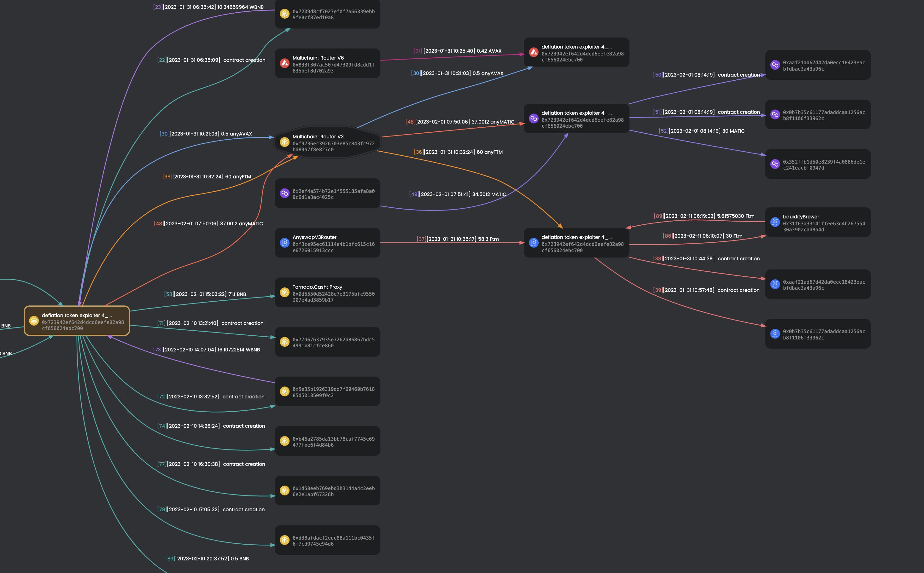
Task: Click edge label [73] 16.10722814 WBNB
Action: pos(207,350)
